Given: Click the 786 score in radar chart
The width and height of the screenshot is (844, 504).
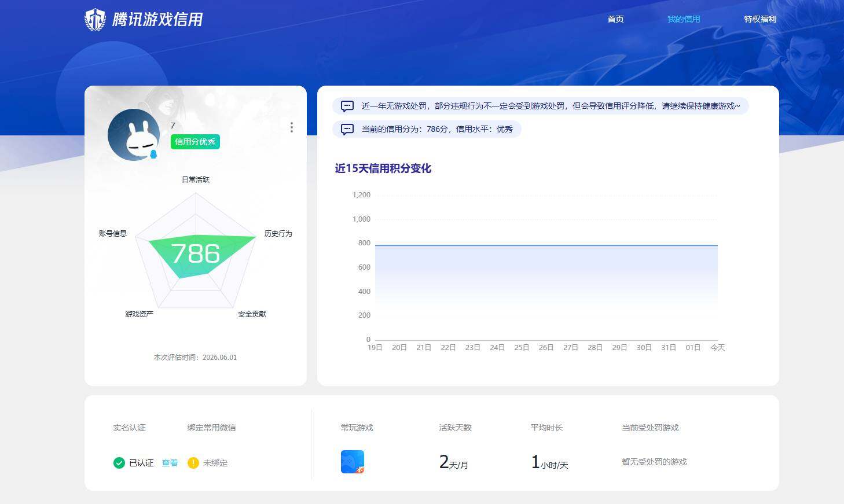Looking at the screenshot, I should pyautogui.click(x=196, y=253).
